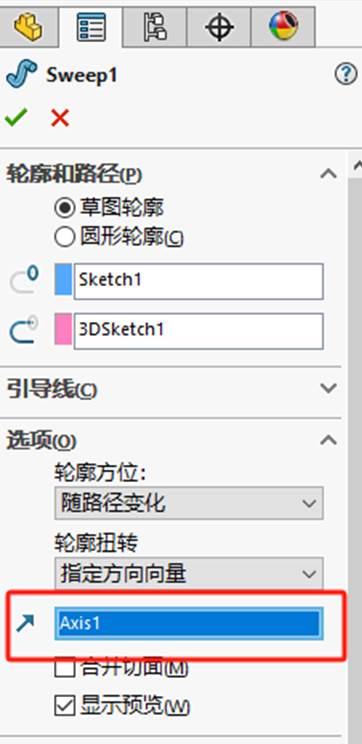362x744 pixels.
Task: Open the 轮廓扭转 dropdown showing 指定方向向量
Action: tap(189, 574)
